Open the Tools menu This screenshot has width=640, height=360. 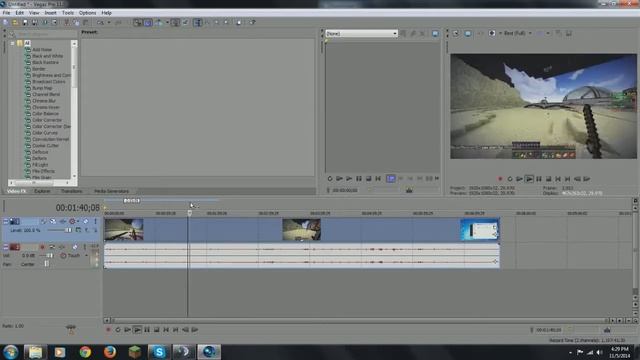tap(68, 13)
